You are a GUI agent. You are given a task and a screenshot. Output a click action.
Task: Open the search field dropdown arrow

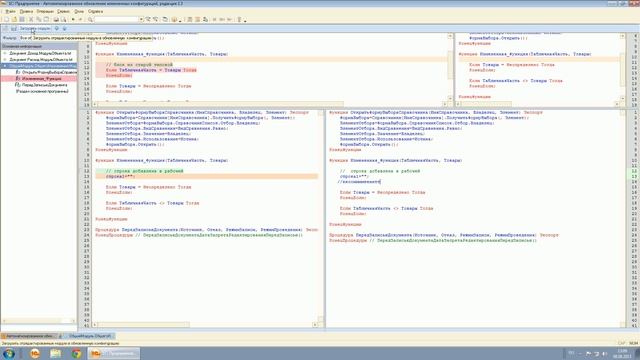coord(141,19)
